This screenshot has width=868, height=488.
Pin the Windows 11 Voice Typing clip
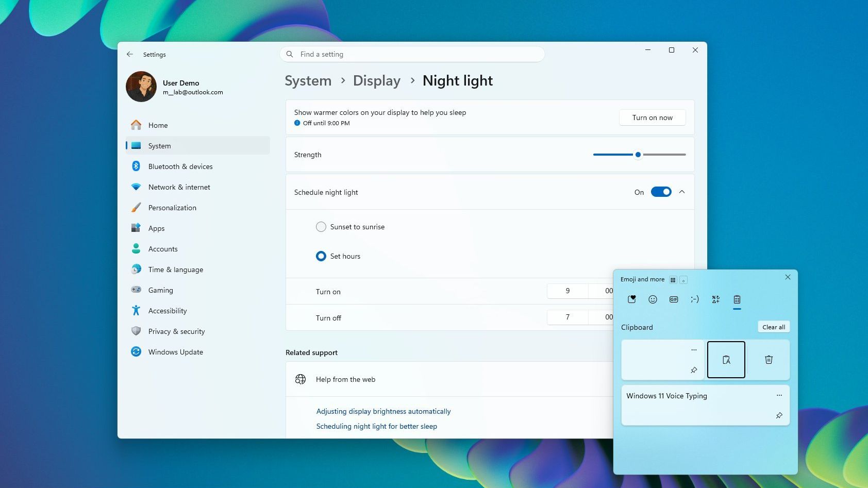tap(779, 415)
